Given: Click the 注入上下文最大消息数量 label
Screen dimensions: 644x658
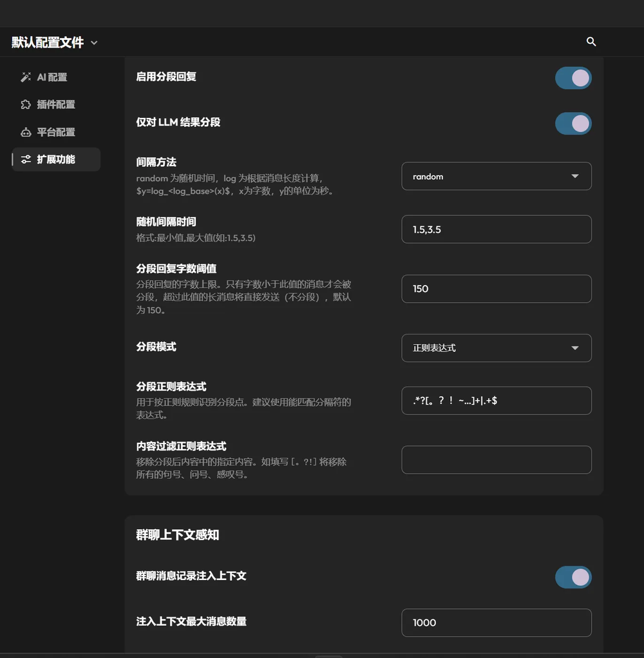Looking at the screenshot, I should pyautogui.click(x=191, y=621).
